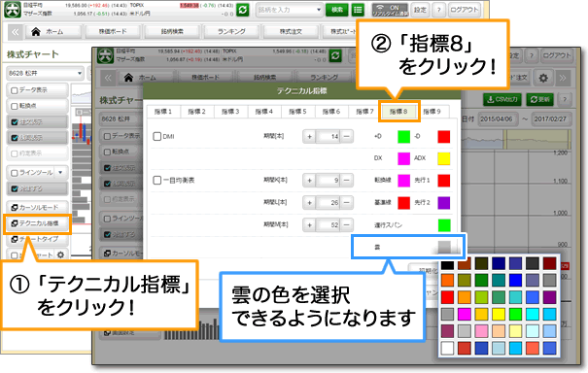Click the chart range navigator slider

pyautogui.click(x=538, y=139)
